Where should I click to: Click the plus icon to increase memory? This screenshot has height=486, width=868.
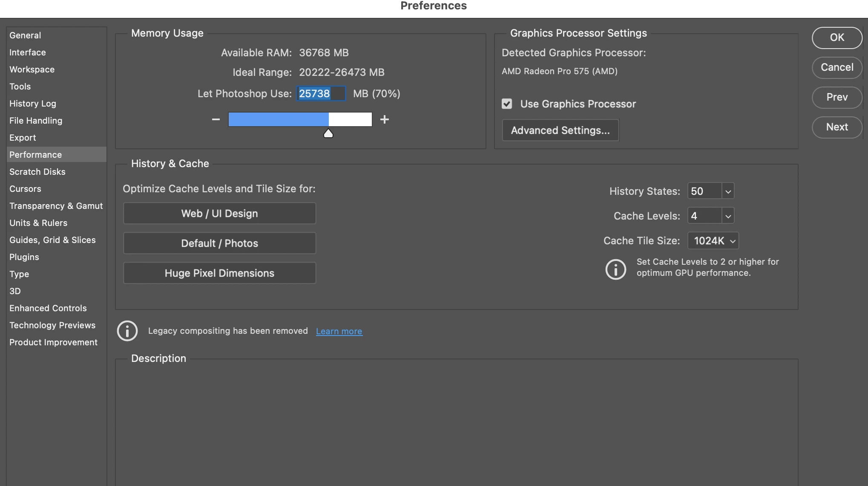[385, 119]
